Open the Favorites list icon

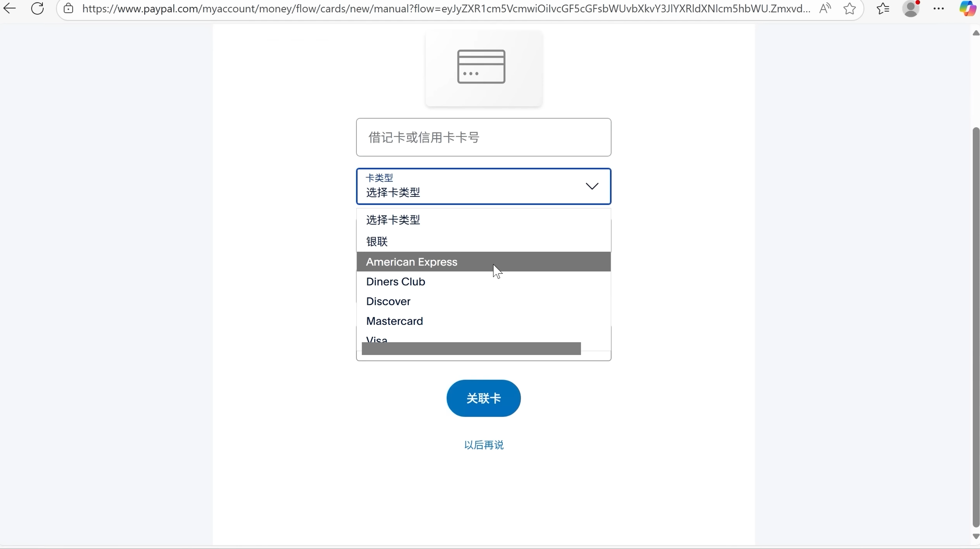coord(883,8)
